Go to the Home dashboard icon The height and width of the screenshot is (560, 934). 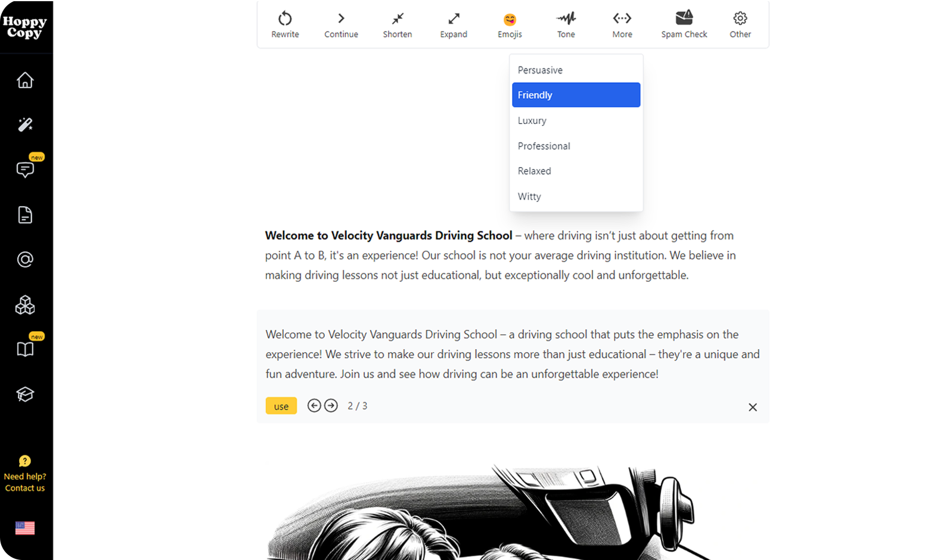[x=25, y=80]
